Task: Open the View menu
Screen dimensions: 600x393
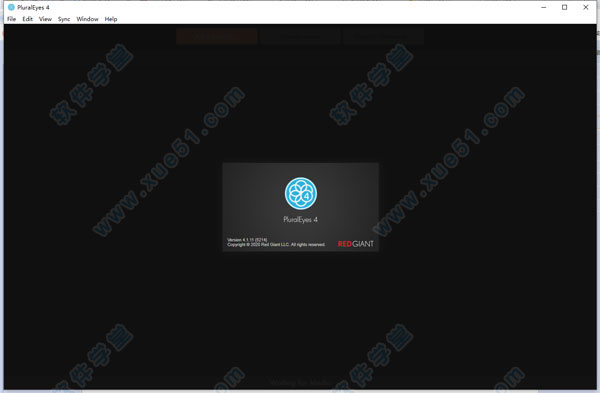Action: pos(45,19)
